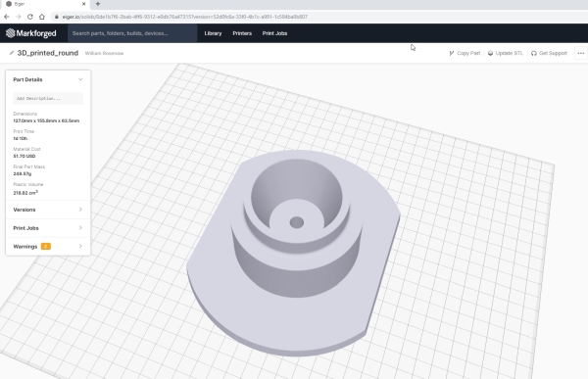Click the Final Part Mass label
The height and width of the screenshot is (379, 588).
coord(28,166)
